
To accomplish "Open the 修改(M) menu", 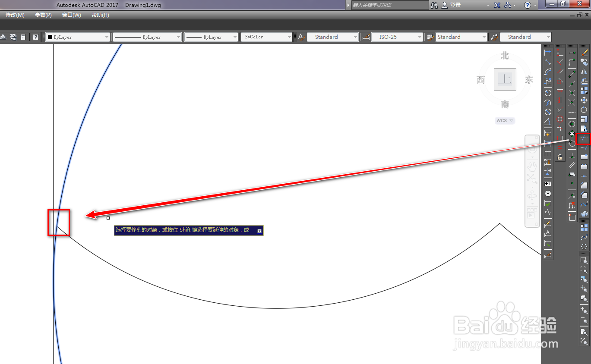I will 15,15.
